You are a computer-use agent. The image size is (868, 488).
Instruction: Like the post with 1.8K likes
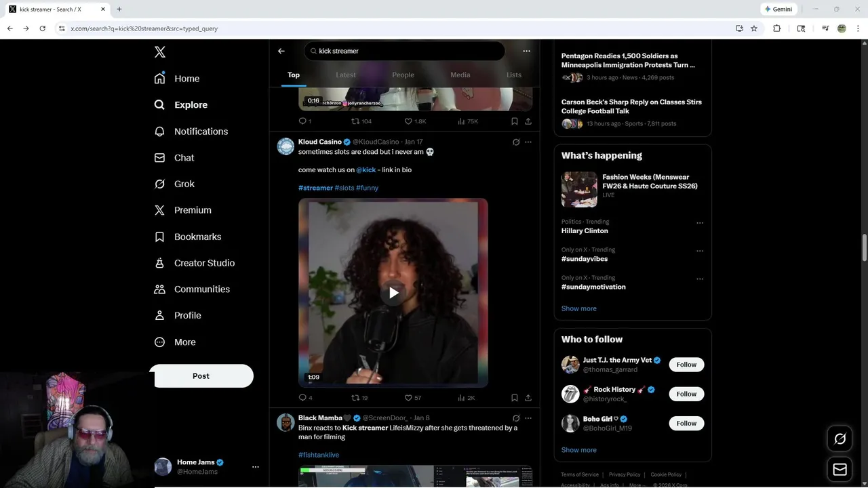point(415,121)
